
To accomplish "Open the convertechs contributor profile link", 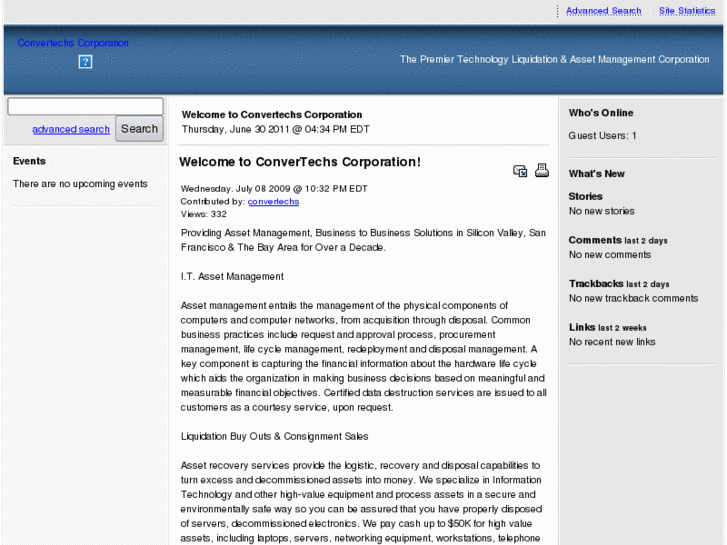I will (x=273, y=201).
